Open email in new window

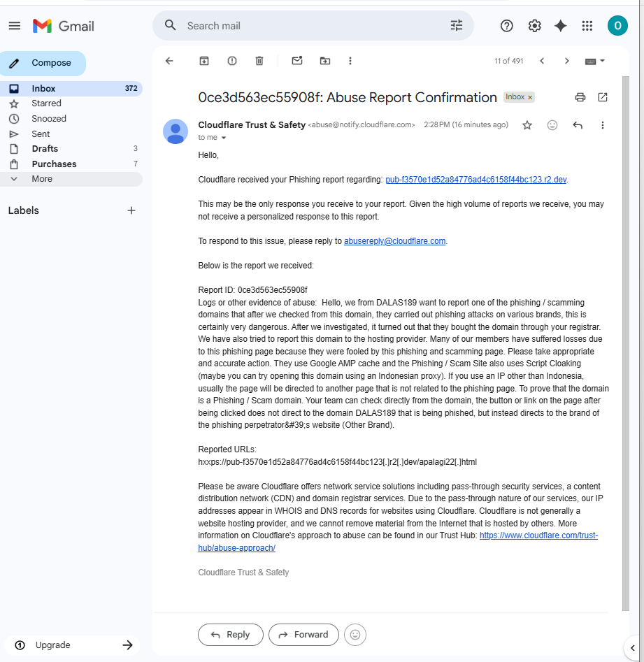(603, 98)
